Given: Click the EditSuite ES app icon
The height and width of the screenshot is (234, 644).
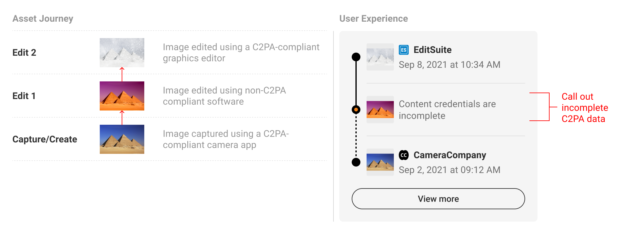Looking at the screenshot, I should [404, 50].
